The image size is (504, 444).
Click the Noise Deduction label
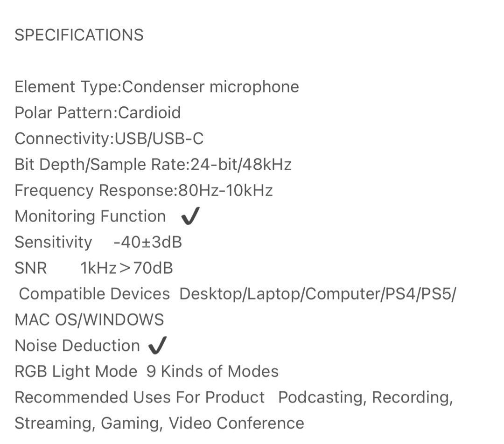pyautogui.click(x=77, y=346)
